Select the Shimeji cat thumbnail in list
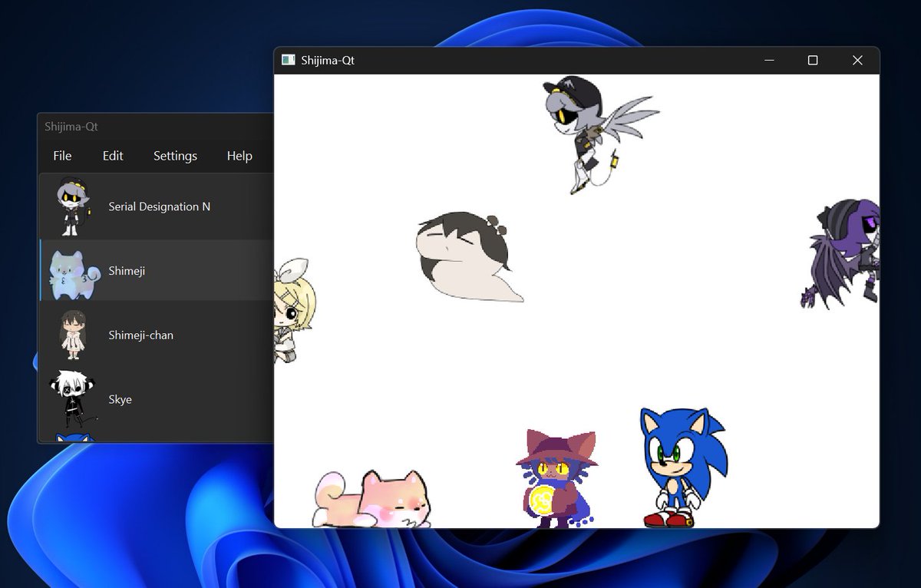This screenshot has height=588, width=921. 74,275
